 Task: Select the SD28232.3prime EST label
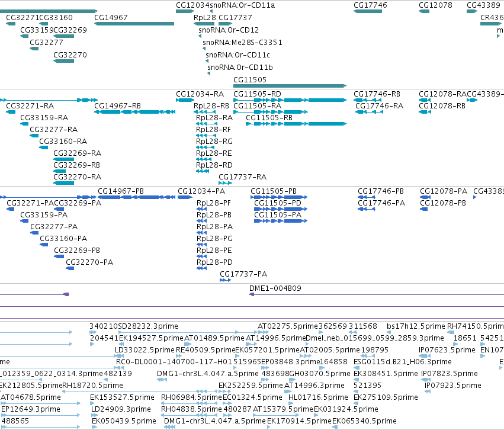click(148, 326)
